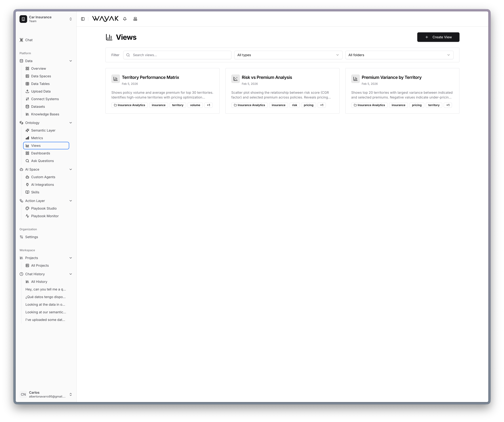The image size is (504, 422).
Task: Click the All History icon
Action: [x=27, y=282]
